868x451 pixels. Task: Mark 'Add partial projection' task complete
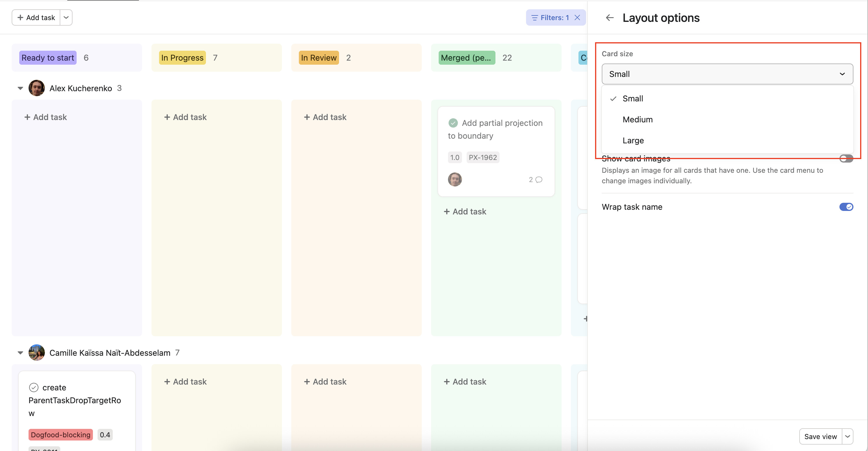pyautogui.click(x=453, y=123)
